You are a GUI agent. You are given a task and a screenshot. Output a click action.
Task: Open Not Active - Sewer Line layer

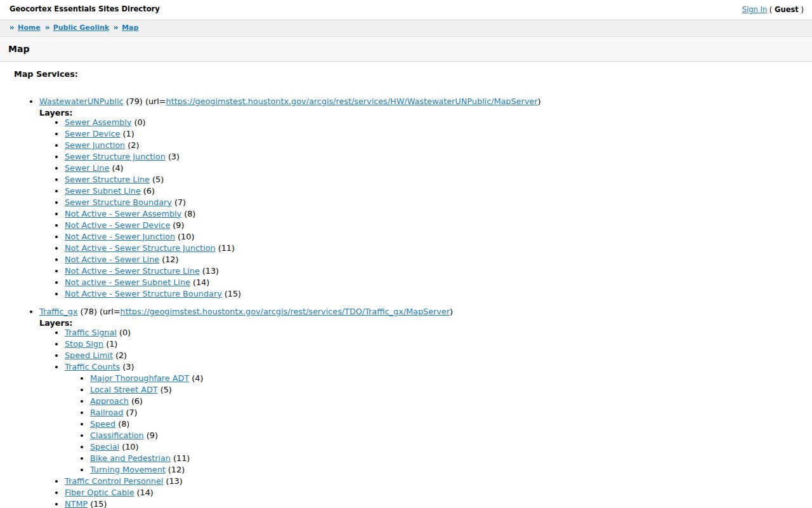pos(112,260)
